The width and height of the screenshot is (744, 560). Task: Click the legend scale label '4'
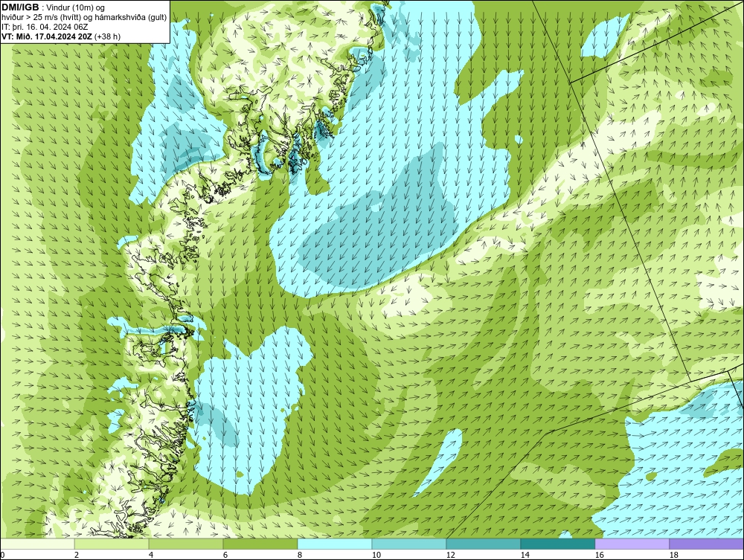pyautogui.click(x=151, y=555)
